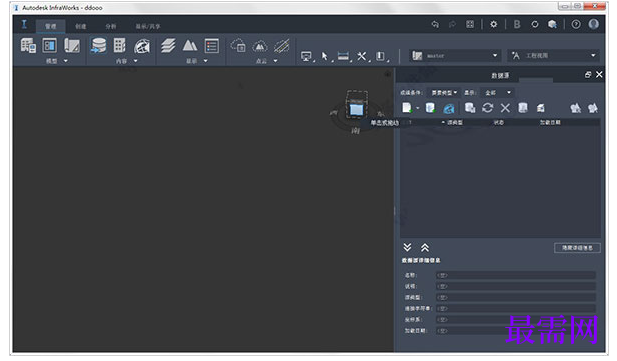Switch to the 分析 ribbon tab
The image size is (617, 361).
click(x=111, y=26)
